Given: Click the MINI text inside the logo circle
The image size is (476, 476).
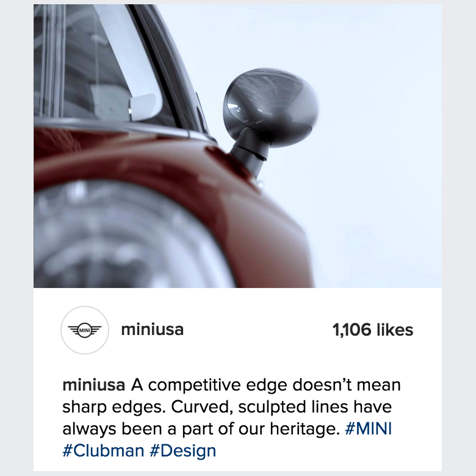Looking at the screenshot, I should tap(85, 330).
